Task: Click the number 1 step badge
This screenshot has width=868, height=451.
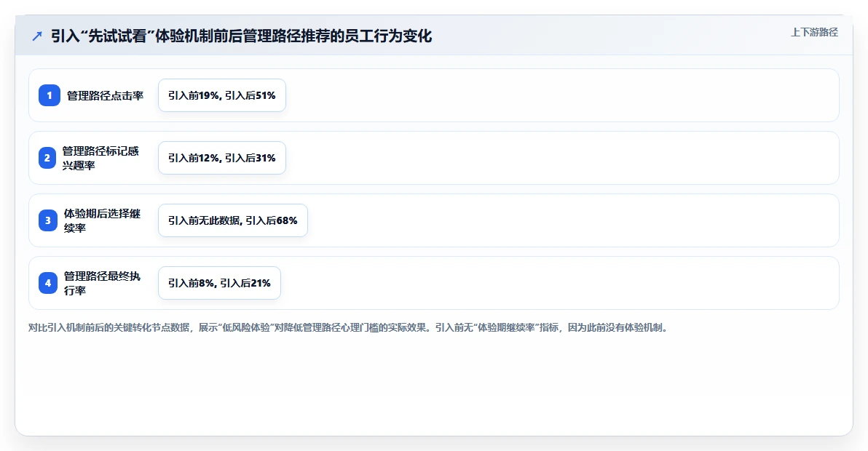Action: point(50,95)
